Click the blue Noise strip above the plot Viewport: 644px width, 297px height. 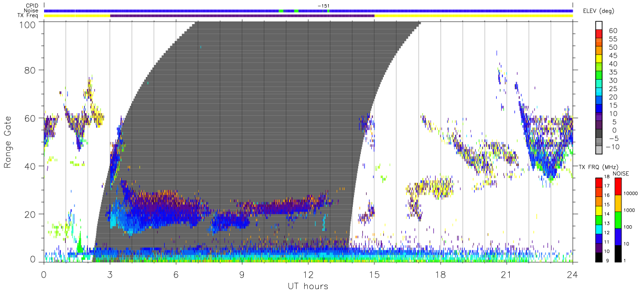(308, 10)
